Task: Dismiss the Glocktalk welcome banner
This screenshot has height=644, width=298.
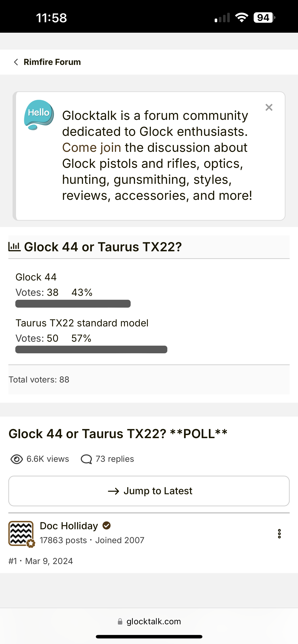Action: tap(269, 108)
